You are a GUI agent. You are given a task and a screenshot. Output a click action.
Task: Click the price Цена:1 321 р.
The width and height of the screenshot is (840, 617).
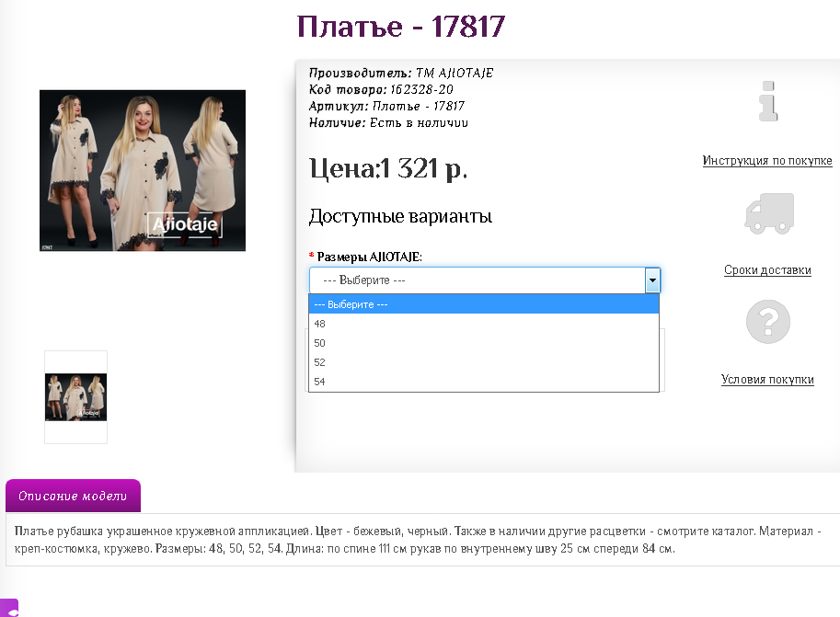[x=388, y=168]
